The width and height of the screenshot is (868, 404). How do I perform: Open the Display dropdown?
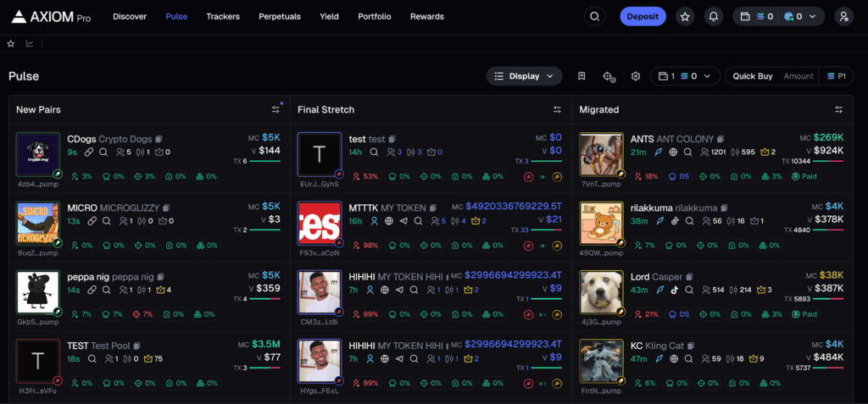pyautogui.click(x=524, y=76)
